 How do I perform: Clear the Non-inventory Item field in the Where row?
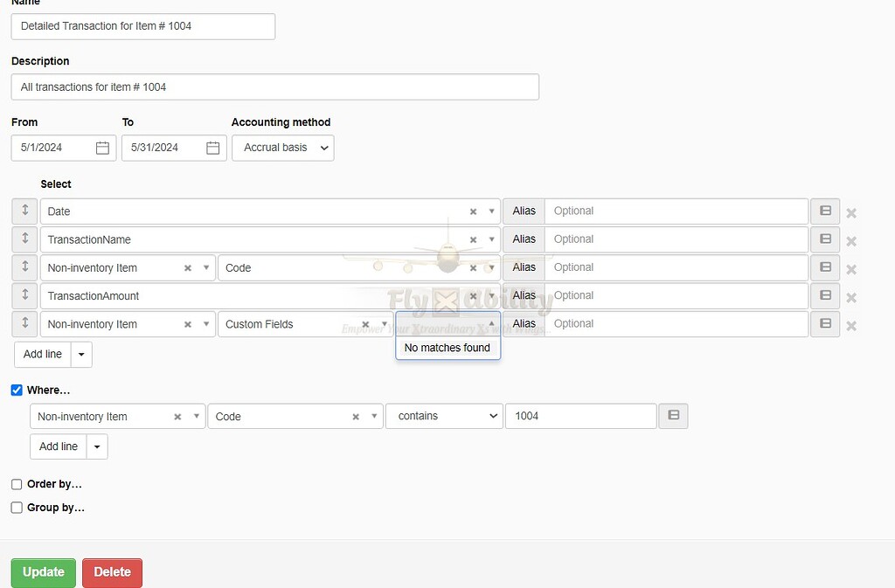click(x=177, y=416)
